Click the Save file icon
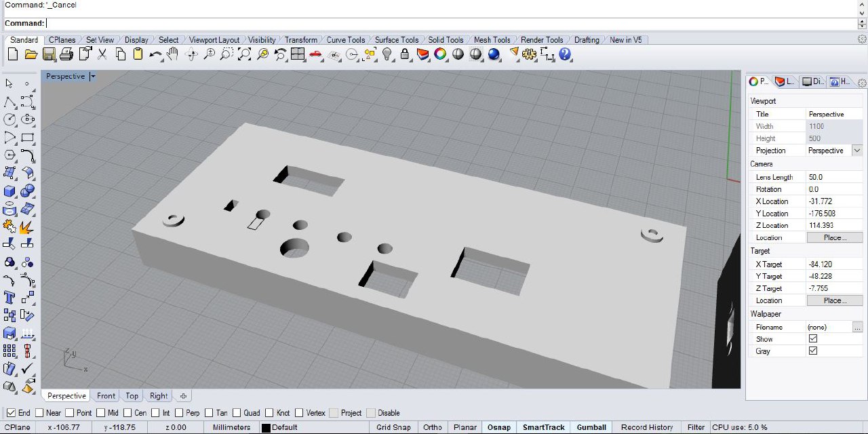 click(x=49, y=54)
